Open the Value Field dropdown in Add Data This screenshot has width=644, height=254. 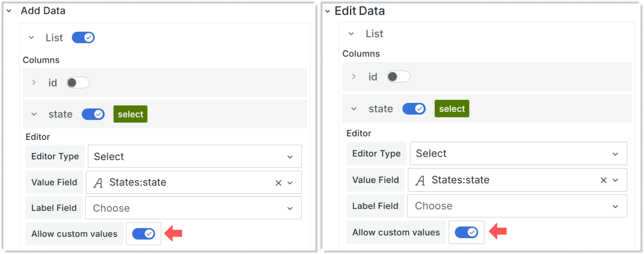pos(291,182)
